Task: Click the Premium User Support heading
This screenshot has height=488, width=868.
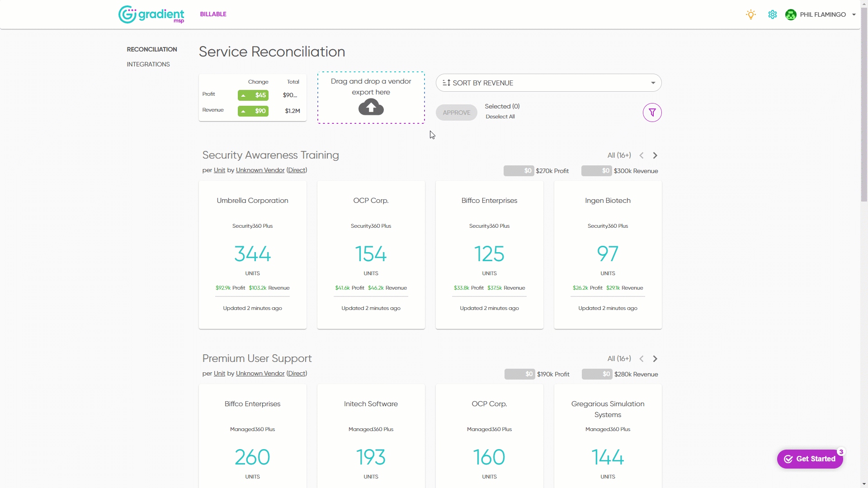Action: (x=257, y=358)
